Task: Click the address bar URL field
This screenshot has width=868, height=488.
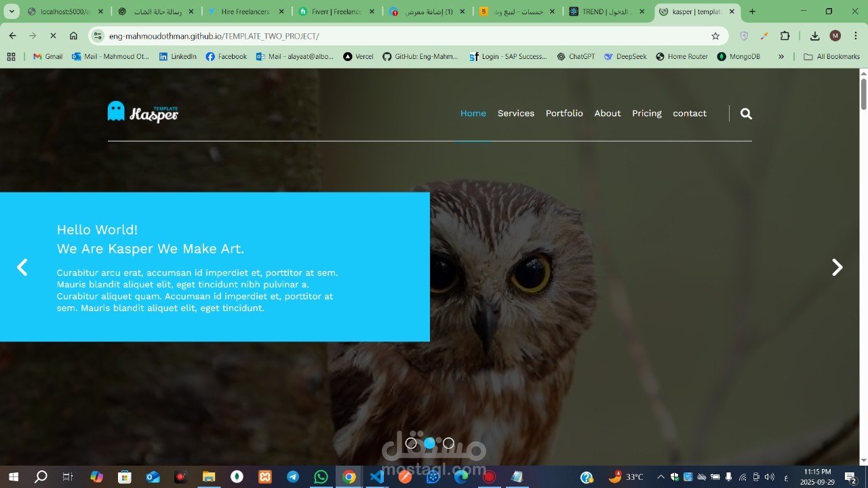Action: (x=407, y=36)
